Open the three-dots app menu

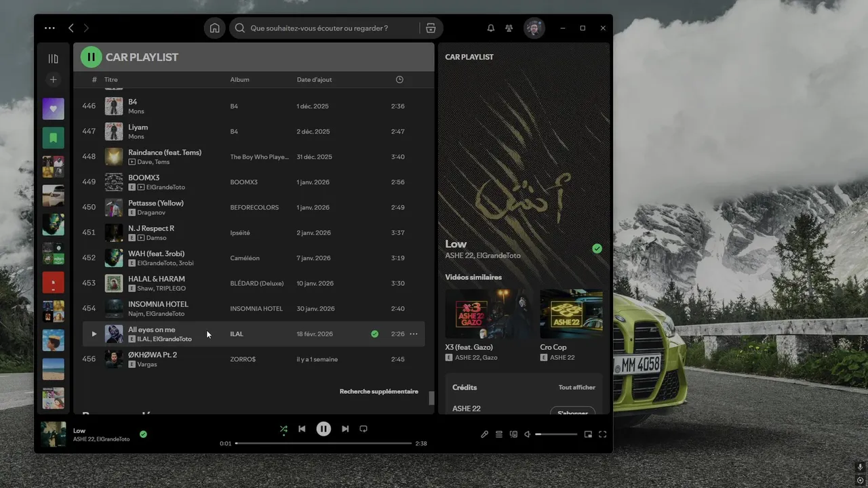pos(50,28)
